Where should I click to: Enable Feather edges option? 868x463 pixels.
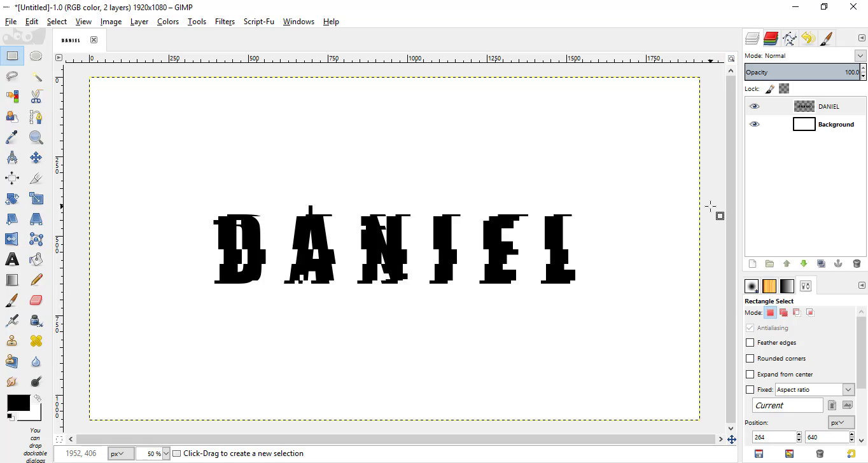(x=750, y=342)
